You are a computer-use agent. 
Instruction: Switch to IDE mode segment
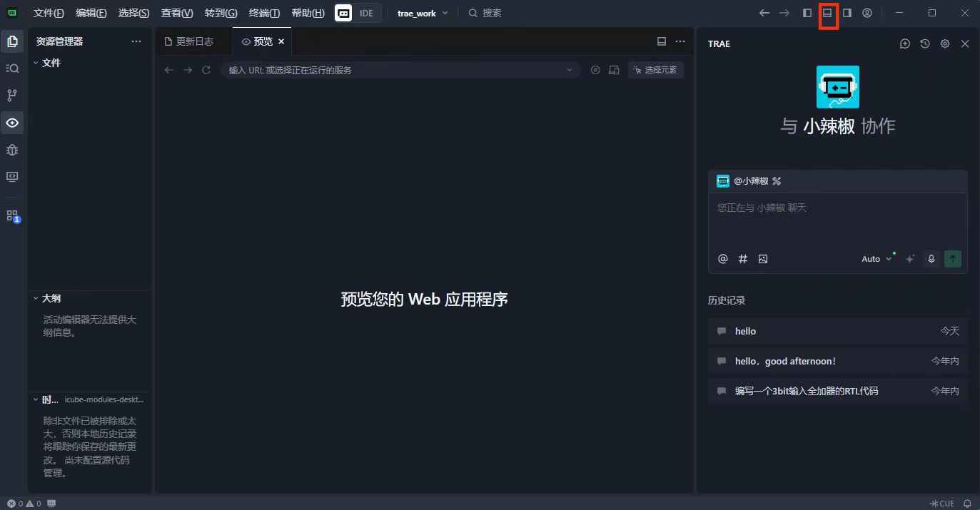tap(366, 13)
